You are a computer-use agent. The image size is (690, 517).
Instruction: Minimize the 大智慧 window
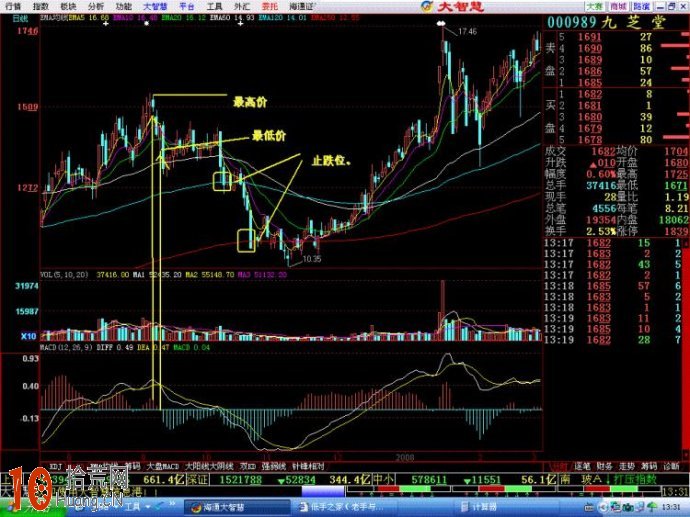[661, 6]
